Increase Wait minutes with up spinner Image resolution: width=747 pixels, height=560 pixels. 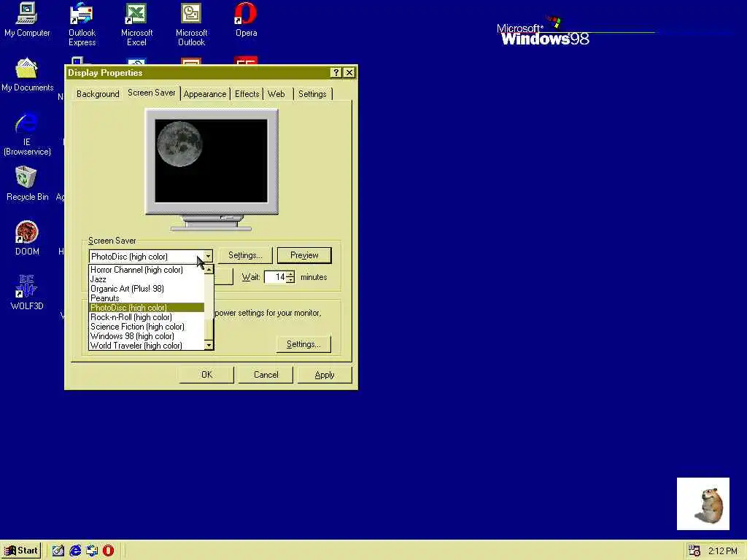point(290,274)
